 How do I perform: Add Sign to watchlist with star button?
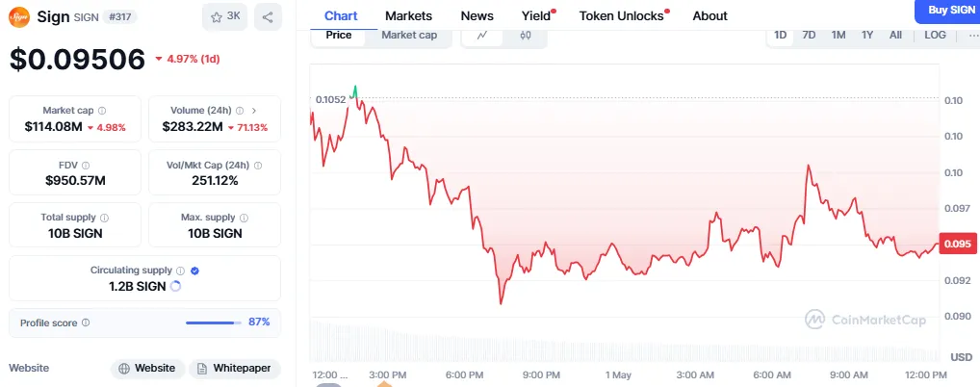coord(225,16)
